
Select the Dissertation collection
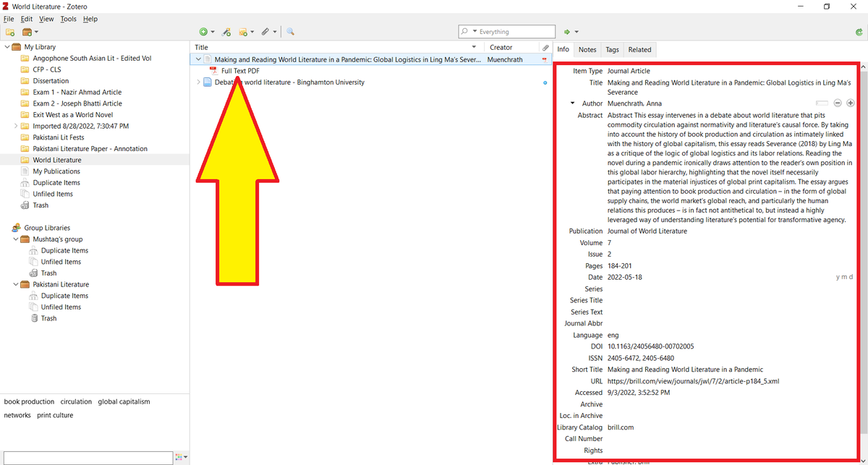click(51, 81)
